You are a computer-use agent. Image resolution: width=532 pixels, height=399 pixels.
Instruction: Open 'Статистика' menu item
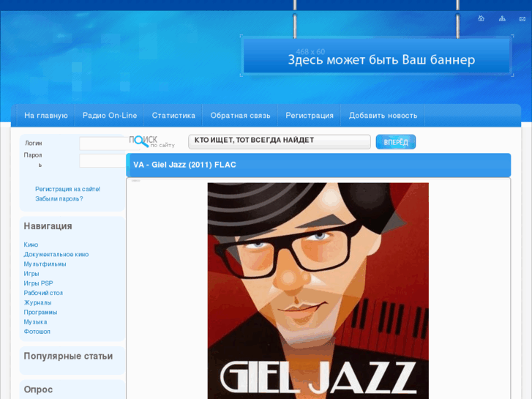173,116
